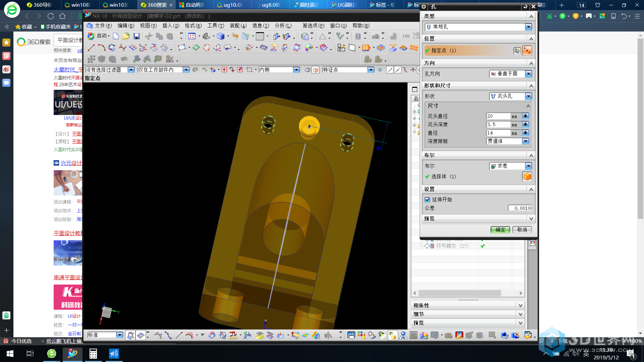Expand the 相依性 panel
Image resolution: width=644 pixels, height=362 pixels.
521,305
